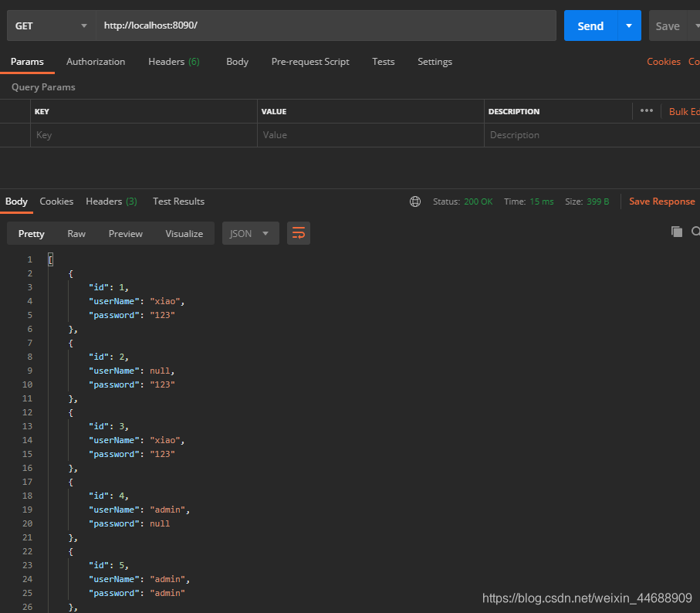
Task: Click the "id": 3 entry on line 13
Action: tap(109, 426)
